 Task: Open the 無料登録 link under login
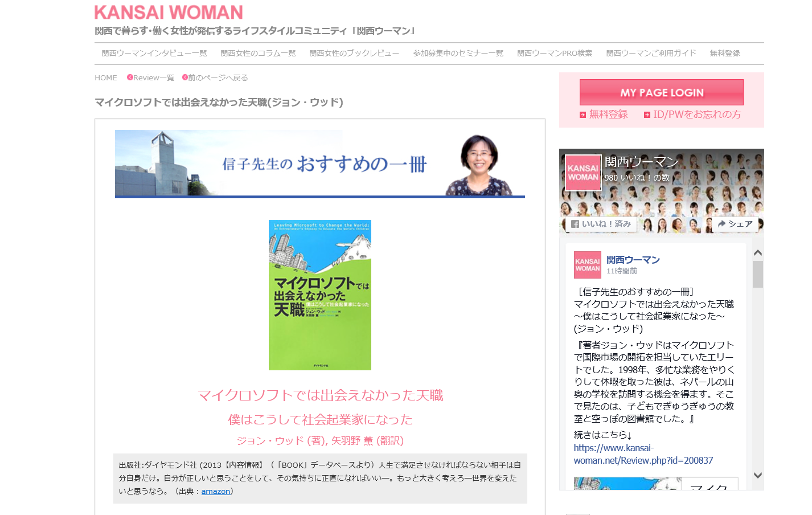pyautogui.click(x=609, y=114)
